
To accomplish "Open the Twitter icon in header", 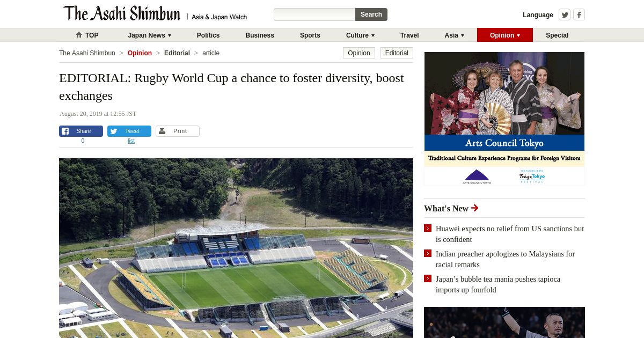I will pos(565,14).
